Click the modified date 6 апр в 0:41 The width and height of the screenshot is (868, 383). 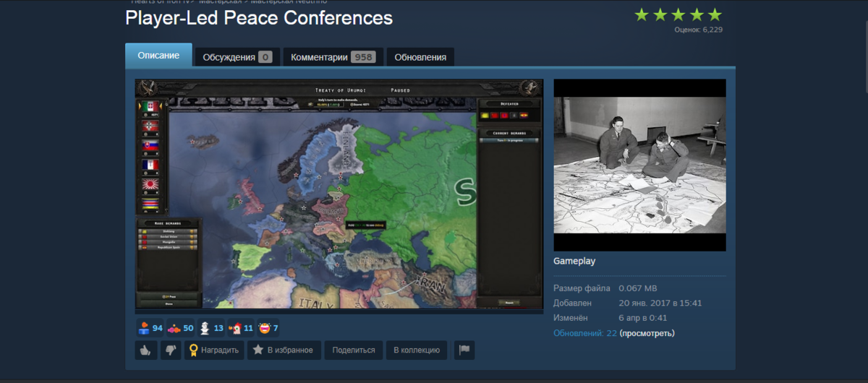coord(643,318)
